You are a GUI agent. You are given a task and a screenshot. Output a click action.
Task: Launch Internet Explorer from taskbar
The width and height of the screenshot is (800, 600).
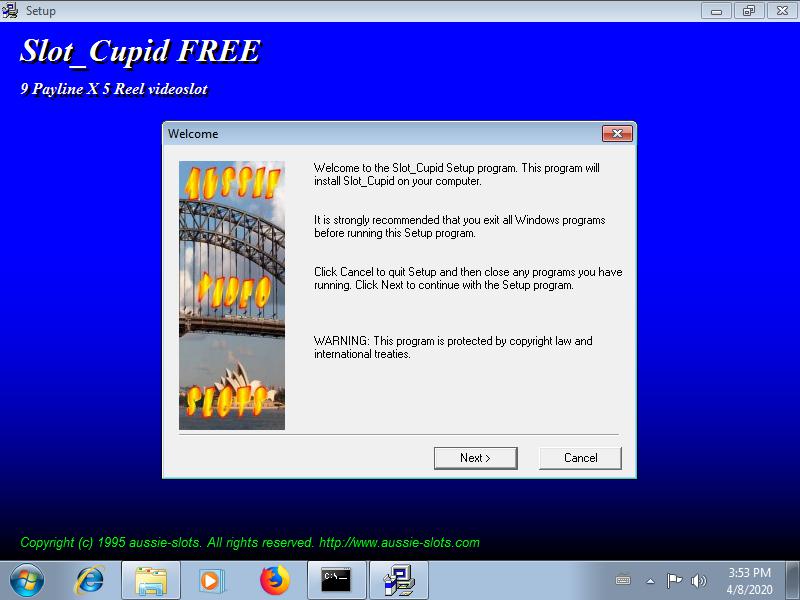tap(90, 580)
